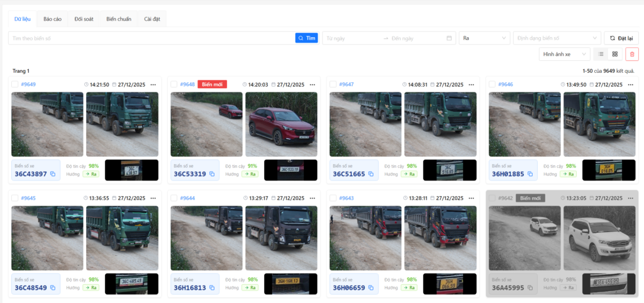Copy plate number 36H16813
644x303 pixels.
coord(212,288)
